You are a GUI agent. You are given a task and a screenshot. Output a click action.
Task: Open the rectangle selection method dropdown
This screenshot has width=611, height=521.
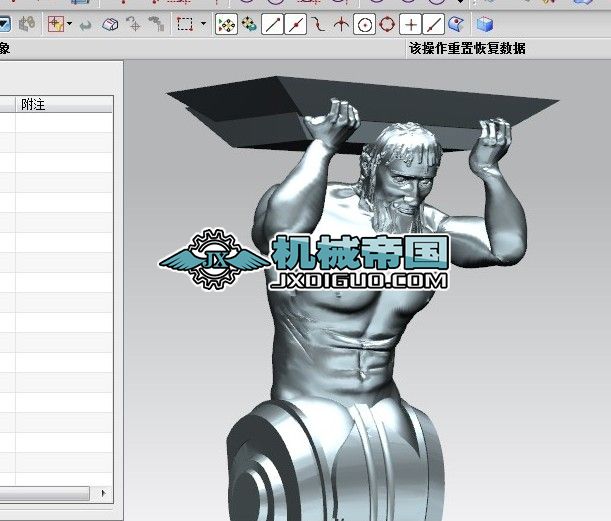[203, 24]
